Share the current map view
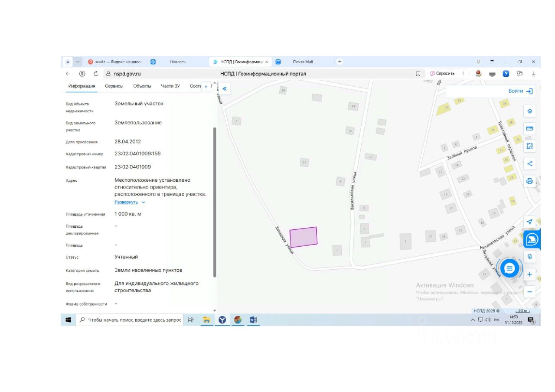Image resolution: width=555 pixels, height=392 pixels. click(x=529, y=163)
